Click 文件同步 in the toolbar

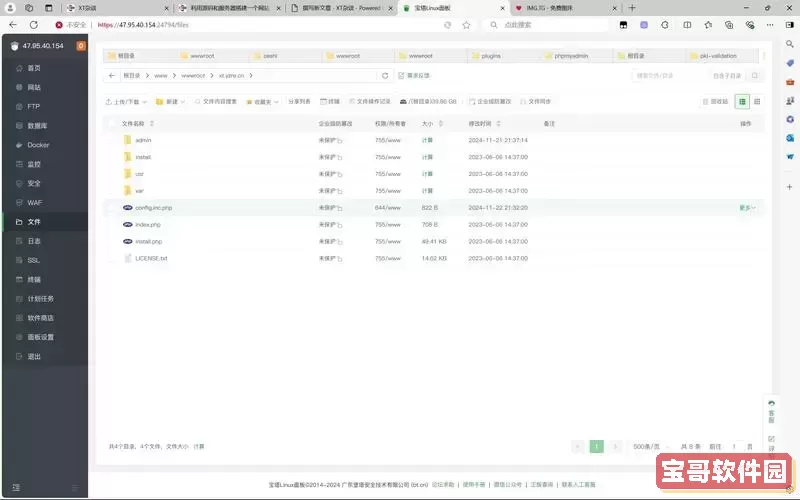tap(535, 102)
